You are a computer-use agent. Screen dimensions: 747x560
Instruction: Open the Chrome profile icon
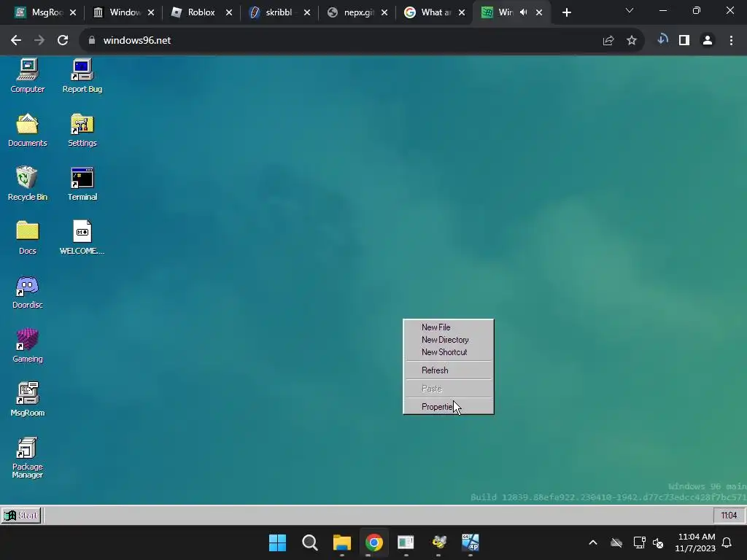[708, 41]
